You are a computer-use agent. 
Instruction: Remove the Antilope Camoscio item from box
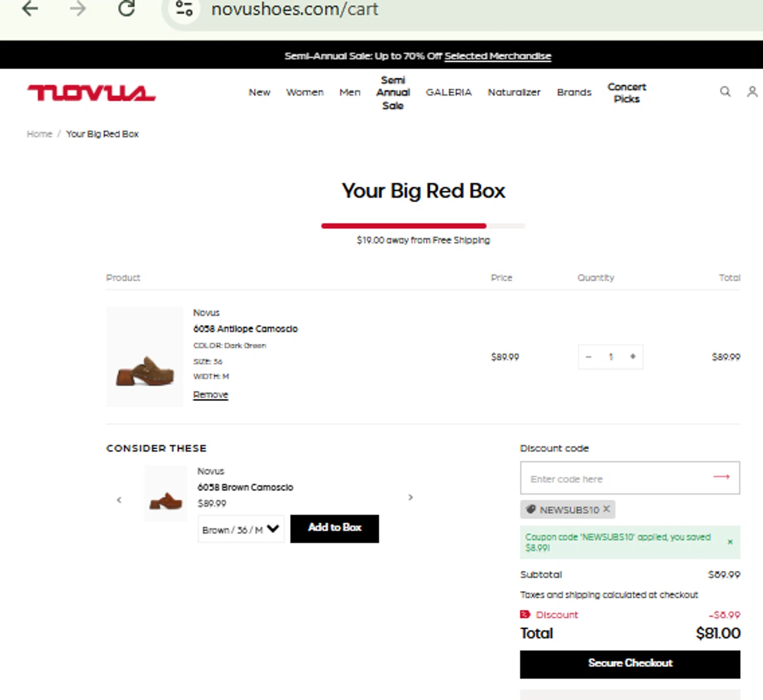[211, 395]
